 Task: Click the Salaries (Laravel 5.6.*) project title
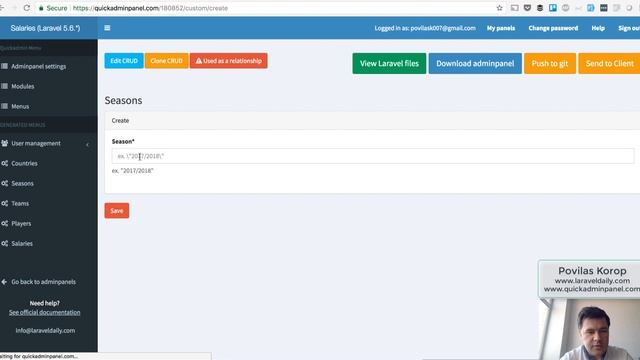click(x=45, y=28)
